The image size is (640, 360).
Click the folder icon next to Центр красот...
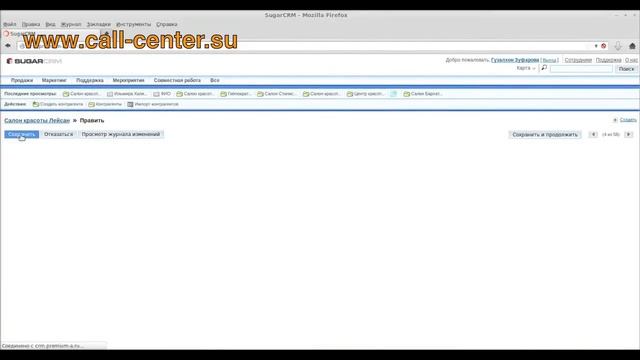click(349, 94)
